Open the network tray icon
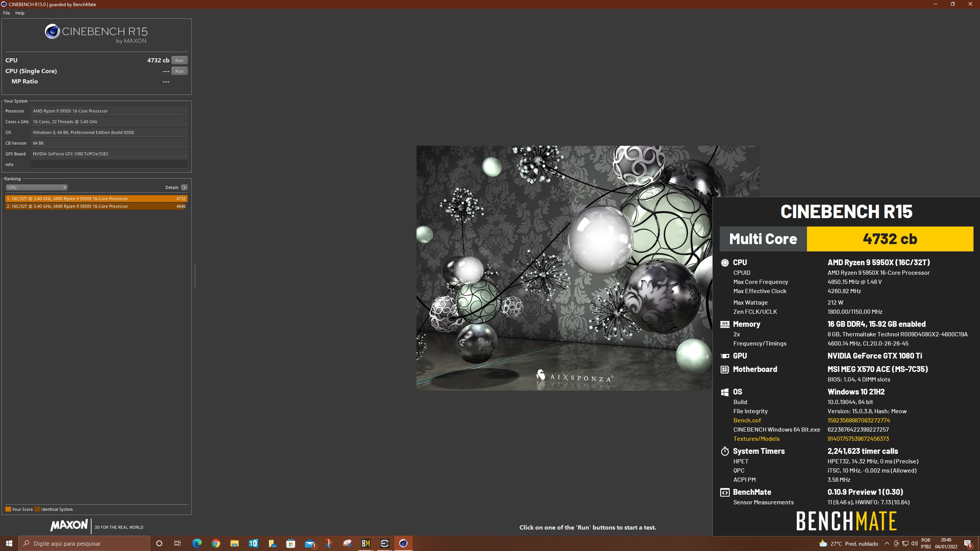 (905, 543)
